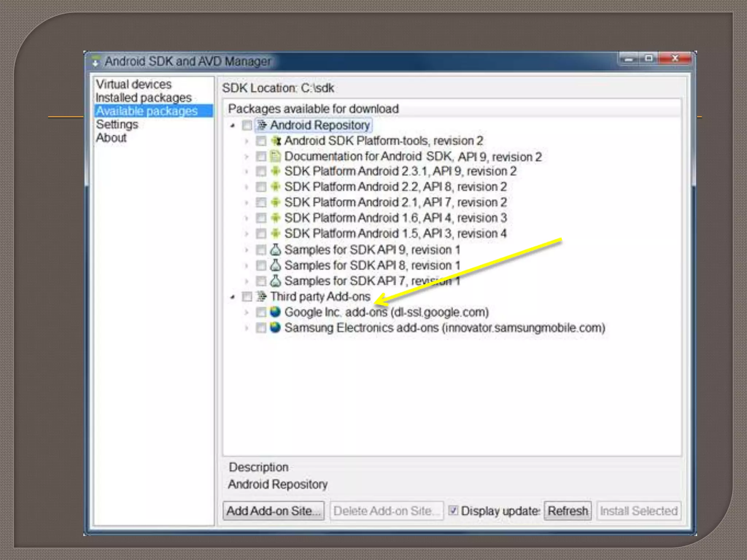
Task: Open the Installed packages section
Action: [143, 98]
